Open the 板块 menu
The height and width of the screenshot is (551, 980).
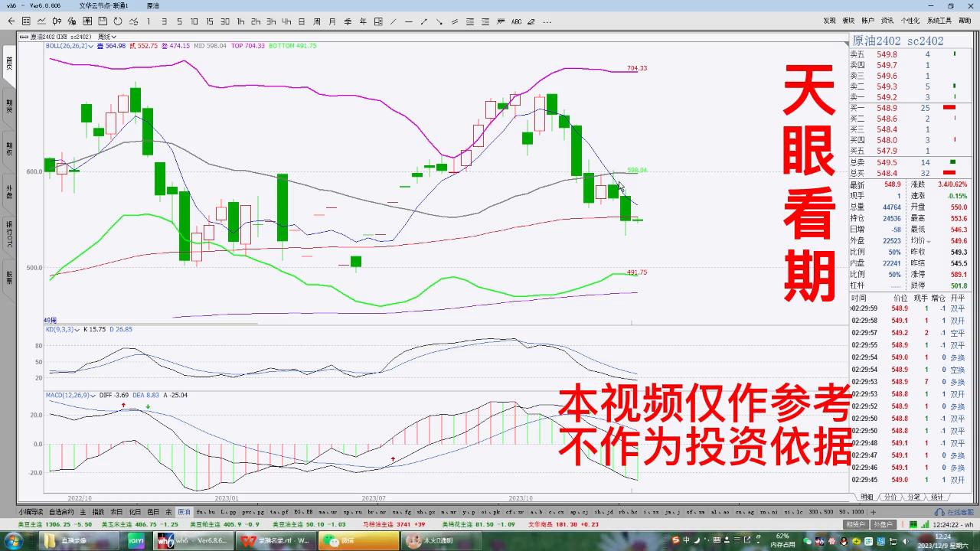[x=848, y=21]
